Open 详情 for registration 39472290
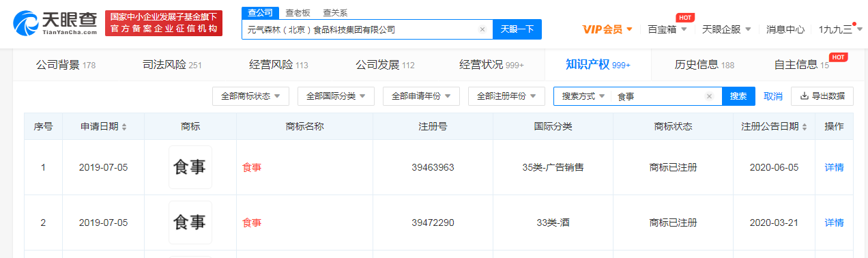The image size is (868, 258). 834,223
